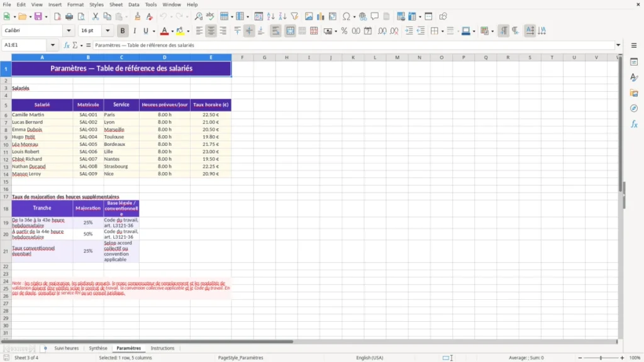Toggle Bold formatting

[x=123, y=31]
